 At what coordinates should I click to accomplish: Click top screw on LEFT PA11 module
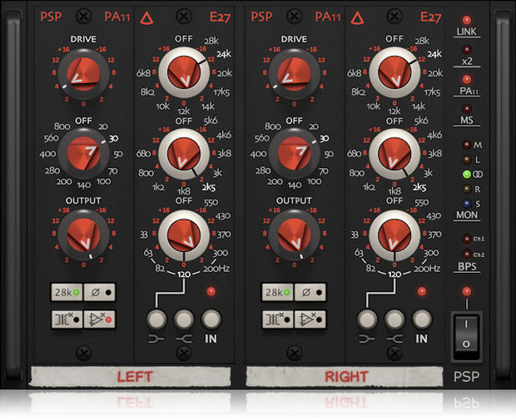coord(83,16)
